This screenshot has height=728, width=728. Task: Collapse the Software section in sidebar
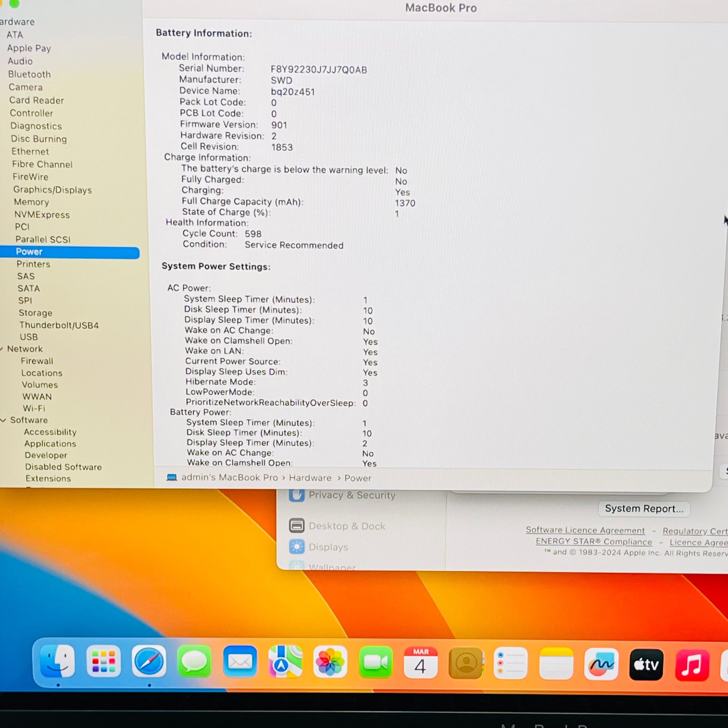tap(3, 420)
